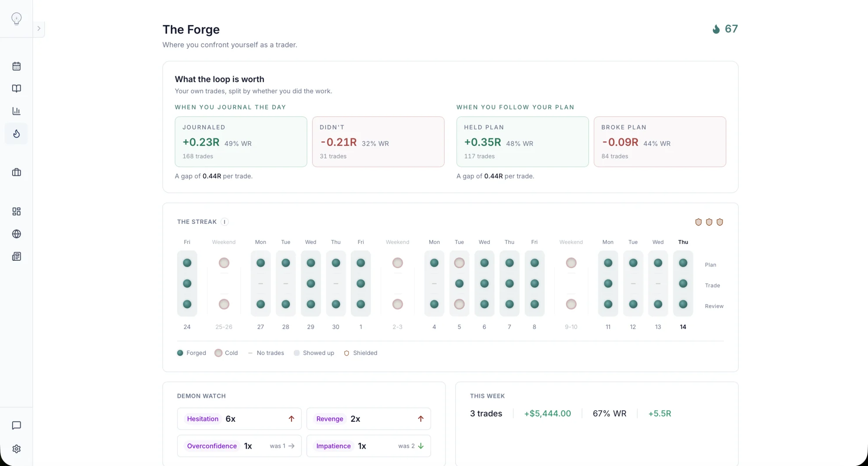Viewport: 868px width, 466px height.
Task: Open the globe icon in the sidebar
Action: [16, 234]
